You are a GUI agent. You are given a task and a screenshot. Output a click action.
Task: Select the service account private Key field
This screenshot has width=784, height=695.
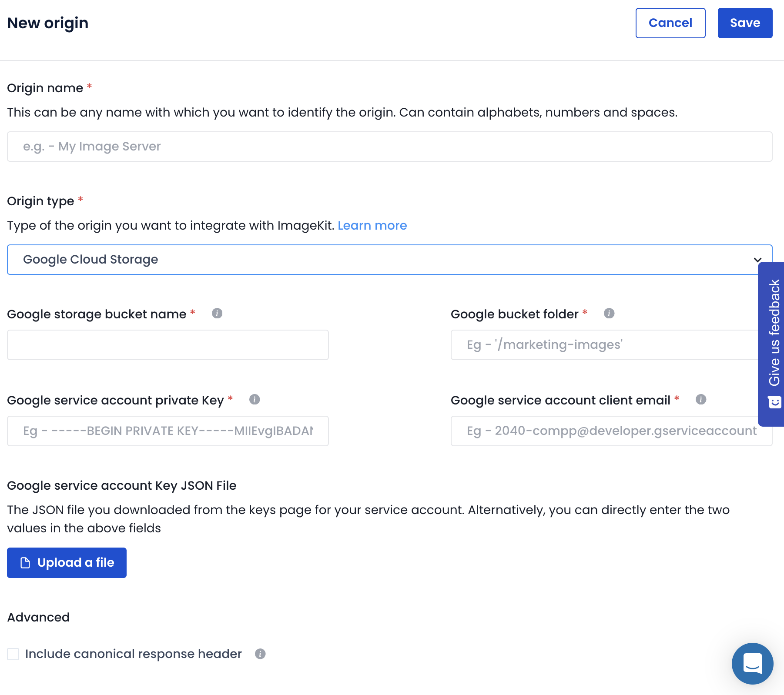pos(168,431)
